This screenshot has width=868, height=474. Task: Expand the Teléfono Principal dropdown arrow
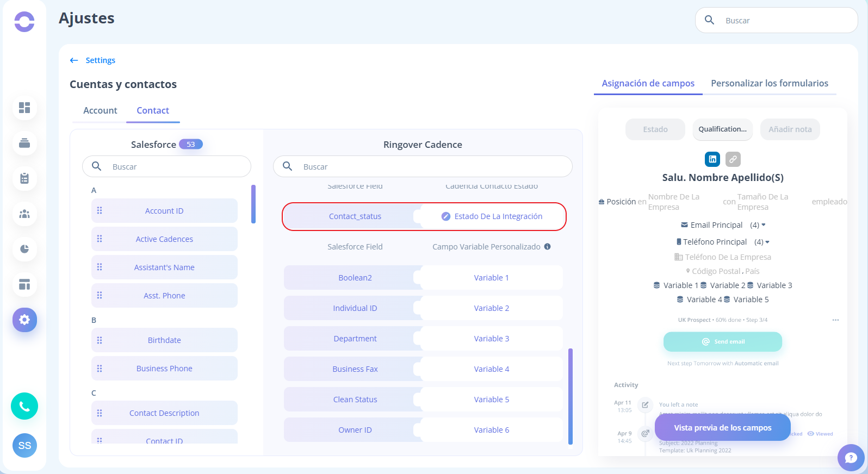click(x=767, y=242)
